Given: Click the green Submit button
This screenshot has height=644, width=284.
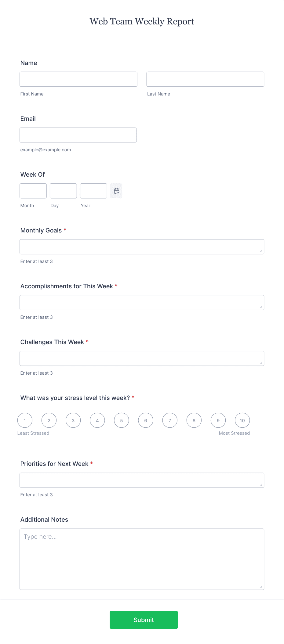Looking at the screenshot, I should [144, 620].
